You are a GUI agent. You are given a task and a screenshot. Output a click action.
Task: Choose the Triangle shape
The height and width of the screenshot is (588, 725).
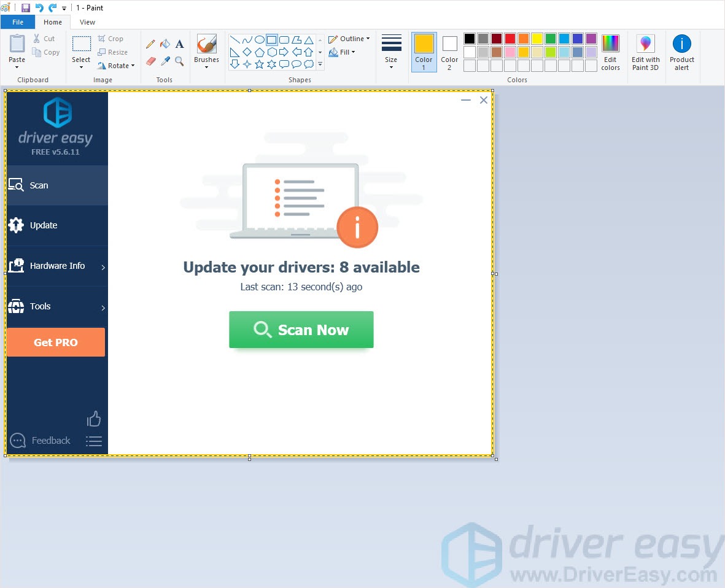click(309, 40)
